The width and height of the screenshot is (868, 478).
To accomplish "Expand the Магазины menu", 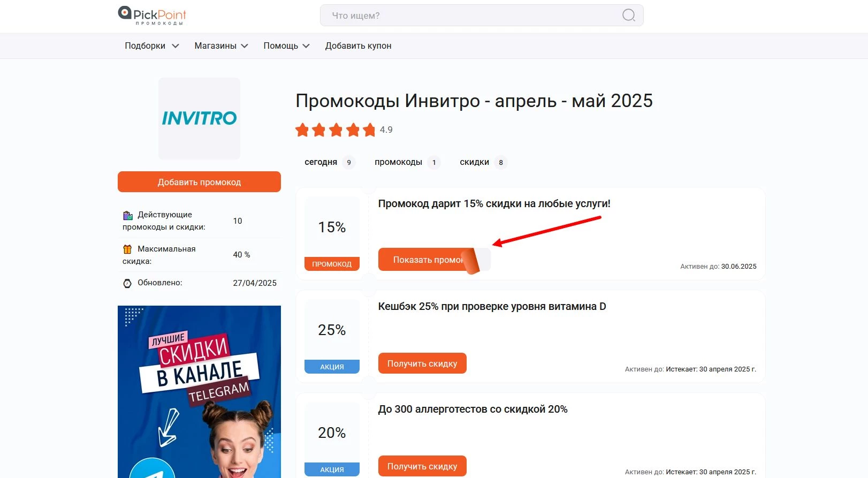I will 221,46.
